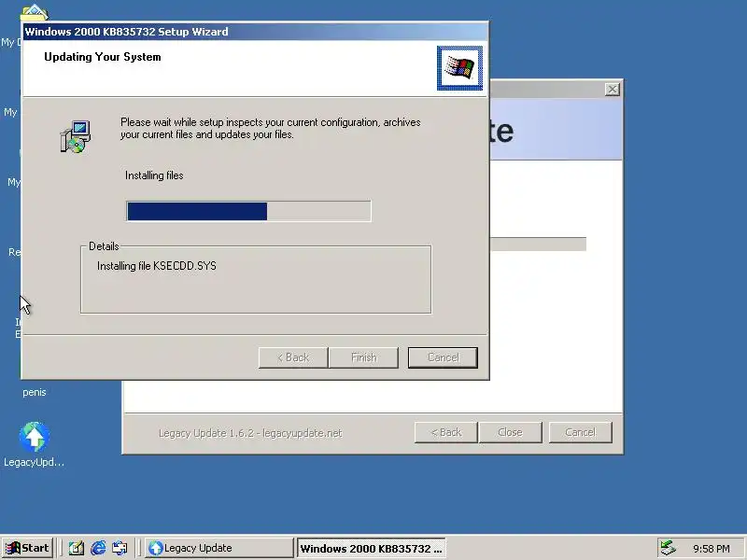Screen dimensions: 747x560
Task: Click the Back button in KB835732 Setup Wizard
Action: [x=293, y=357]
